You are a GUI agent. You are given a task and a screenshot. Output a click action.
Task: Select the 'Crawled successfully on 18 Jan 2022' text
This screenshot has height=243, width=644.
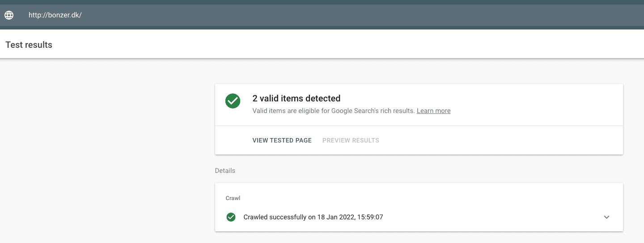coord(298,217)
